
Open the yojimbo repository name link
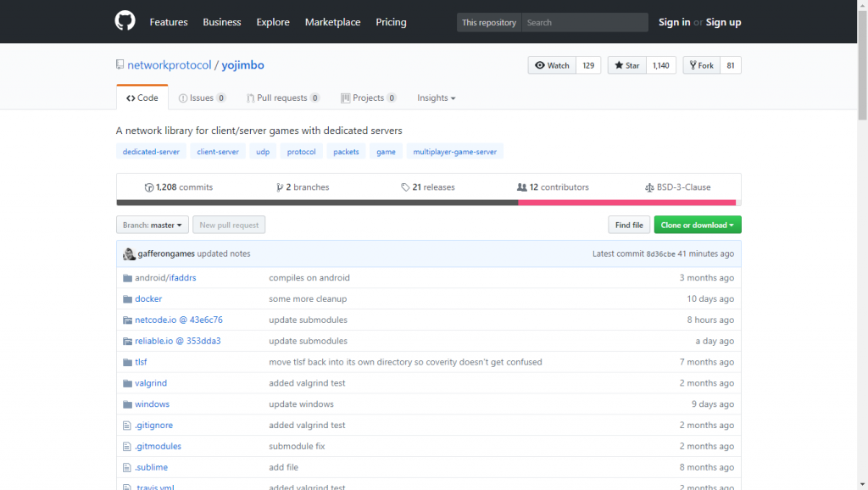[x=243, y=64]
